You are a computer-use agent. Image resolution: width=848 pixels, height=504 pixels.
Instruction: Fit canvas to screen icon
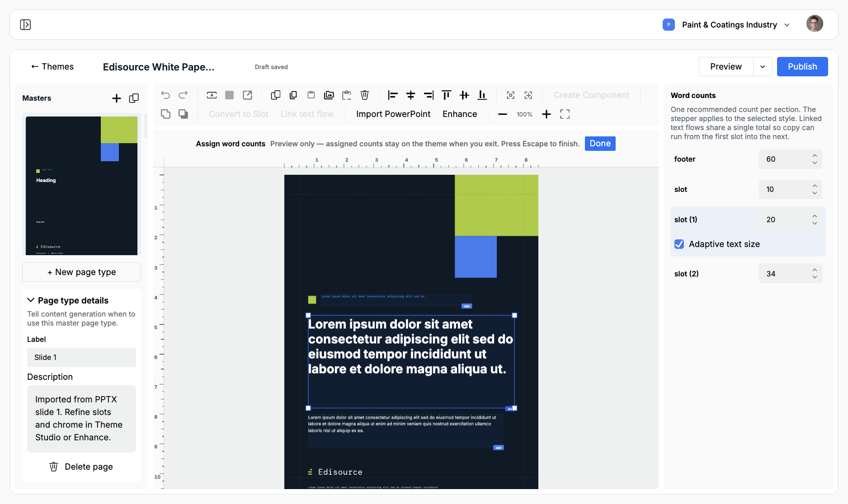[565, 114]
